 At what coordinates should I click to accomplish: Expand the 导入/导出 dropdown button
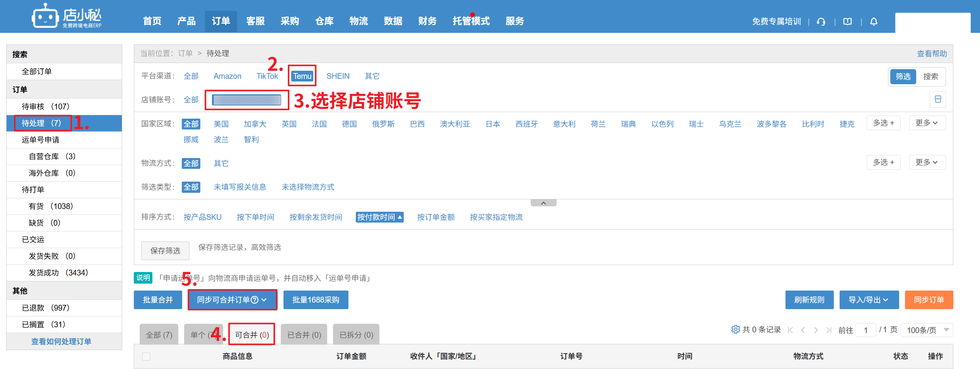(x=869, y=300)
